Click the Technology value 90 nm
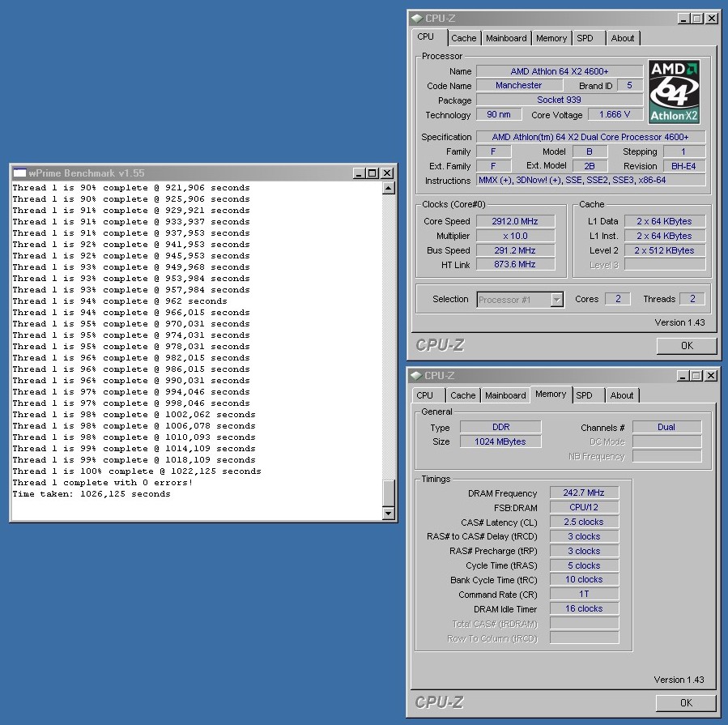This screenshot has height=725, width=728. coord(499,114)
